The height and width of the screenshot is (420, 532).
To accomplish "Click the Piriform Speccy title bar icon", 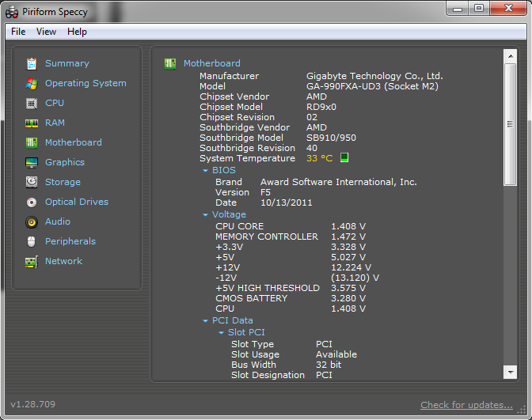I will [12, 12].
